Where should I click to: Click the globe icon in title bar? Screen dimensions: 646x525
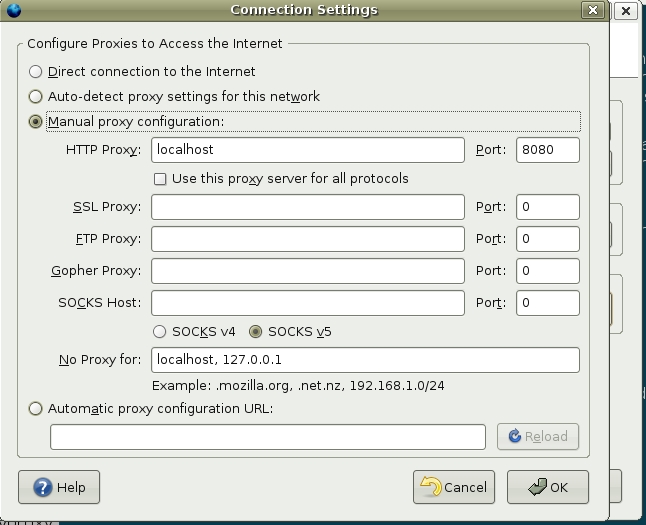coord(14,10)
